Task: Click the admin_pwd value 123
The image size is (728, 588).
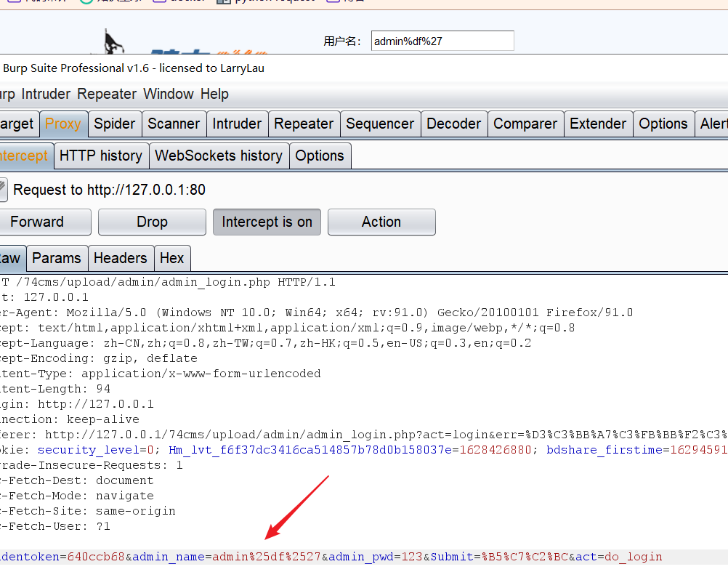Action: coord(412,557)
